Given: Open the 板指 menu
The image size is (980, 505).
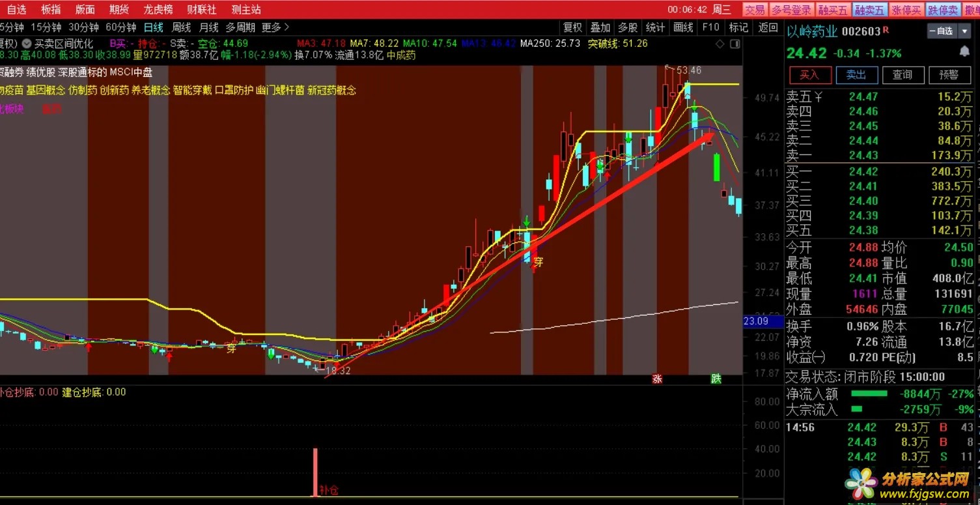Looking at the screenshot, I should (x=51, y=9).
